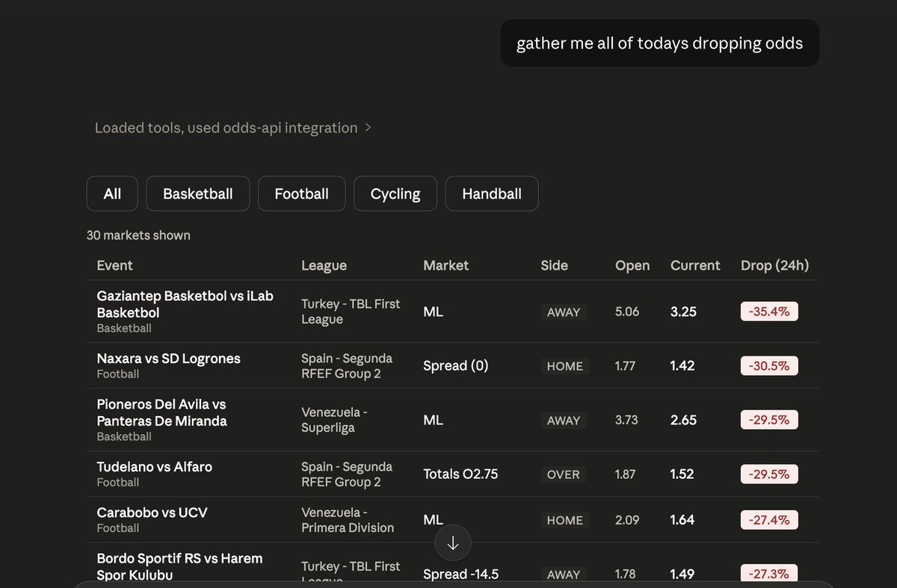The height and width of the screenshot is (588, 897).
Task: Click the Pioneros Del Avila vs Panteras De Miranda event
Action: pos(161,412)
